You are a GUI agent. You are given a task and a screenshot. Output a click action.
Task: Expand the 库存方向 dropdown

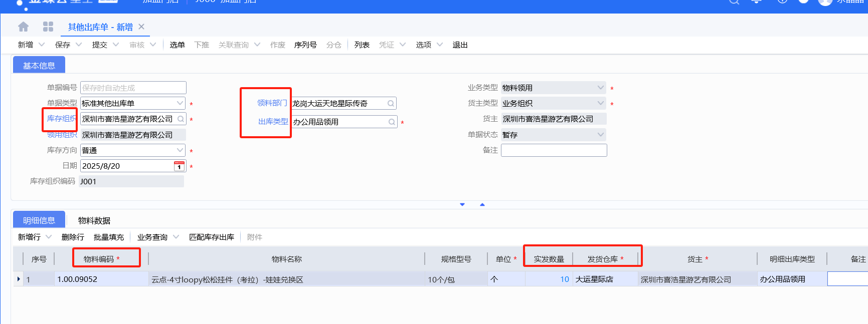(180, 150)
